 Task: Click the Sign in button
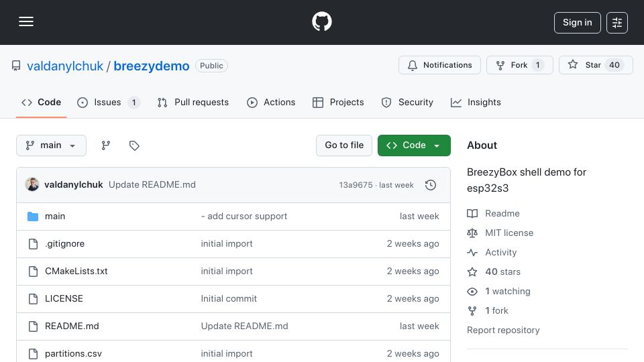577,23
